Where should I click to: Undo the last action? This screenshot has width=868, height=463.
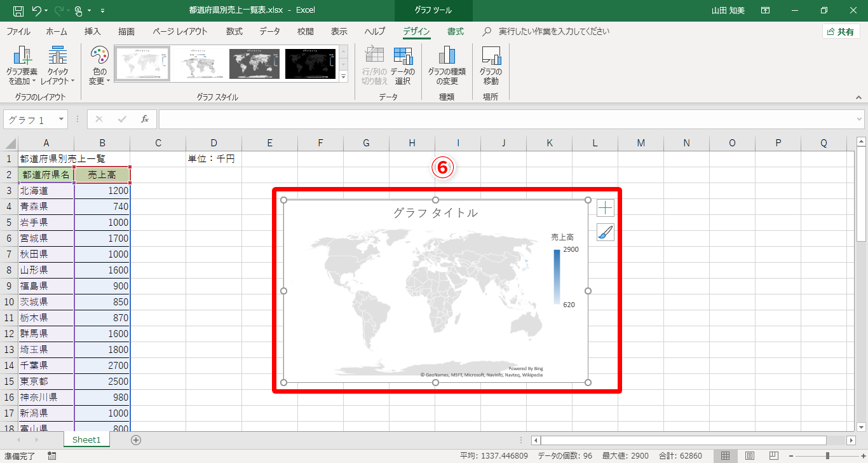(x=36, y=11)
